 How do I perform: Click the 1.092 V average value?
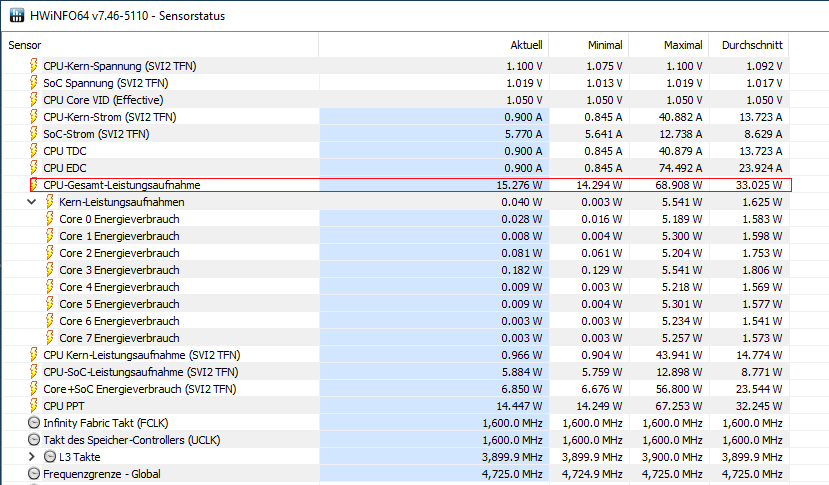[x=763, y=66]
